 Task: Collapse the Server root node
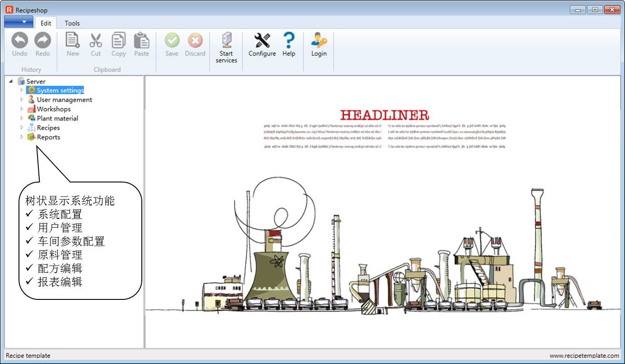11,81
